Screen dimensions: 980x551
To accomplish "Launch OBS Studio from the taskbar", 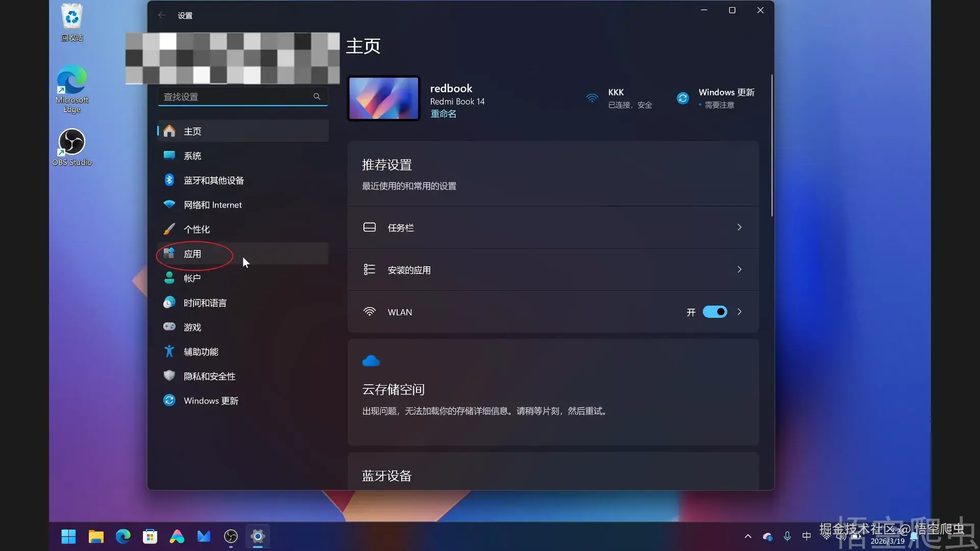I will [230, 536].
